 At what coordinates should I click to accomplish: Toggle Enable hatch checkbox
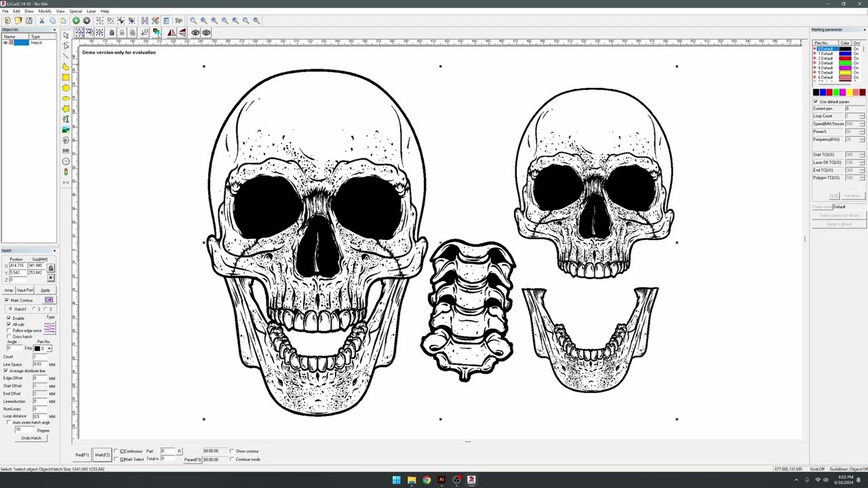click(x=9, y=318)
